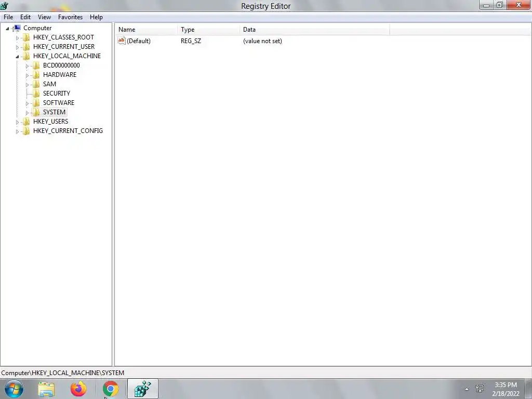
Task: Click HKEY_CLASSES_ROOT folder icon
Action: coord(26,37)
